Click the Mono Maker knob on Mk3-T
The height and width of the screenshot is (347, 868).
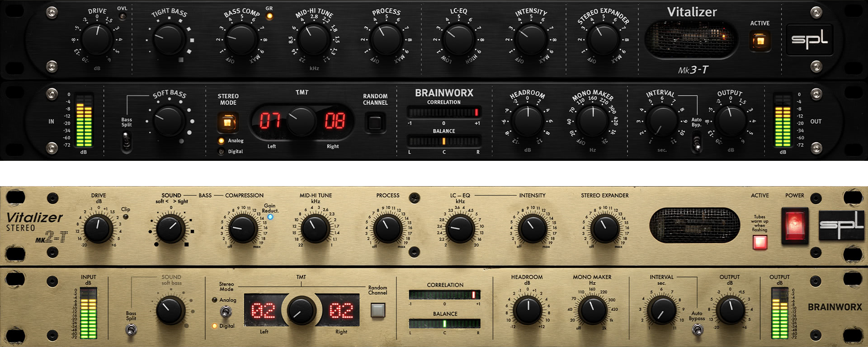[592, 121]
